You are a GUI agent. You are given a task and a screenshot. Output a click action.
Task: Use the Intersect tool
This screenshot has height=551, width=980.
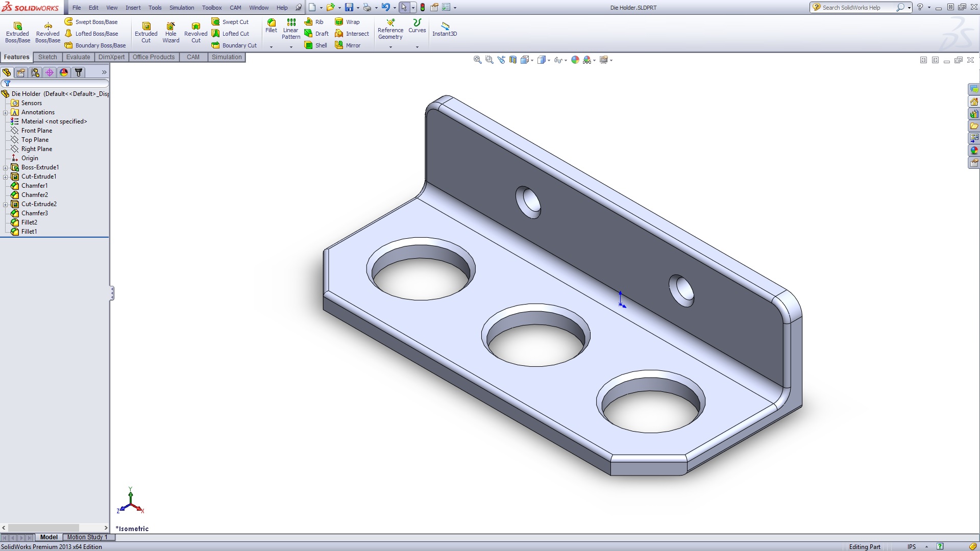point(352,34)
